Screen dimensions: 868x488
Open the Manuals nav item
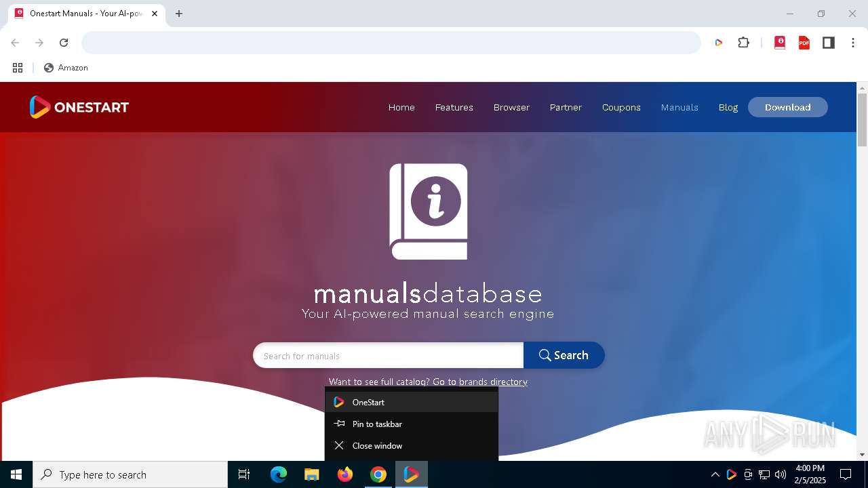click(679, 107)
